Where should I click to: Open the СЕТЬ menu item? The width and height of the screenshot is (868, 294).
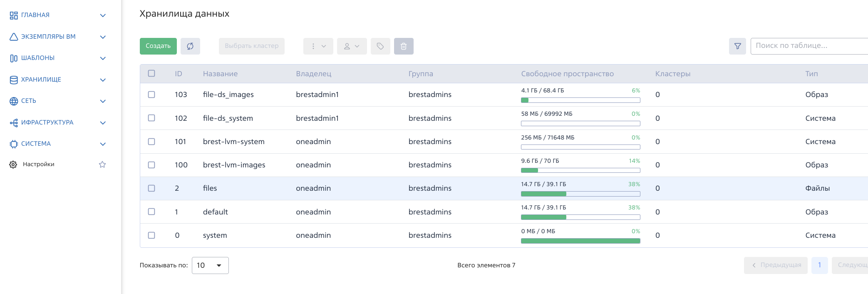pos(29,101)
